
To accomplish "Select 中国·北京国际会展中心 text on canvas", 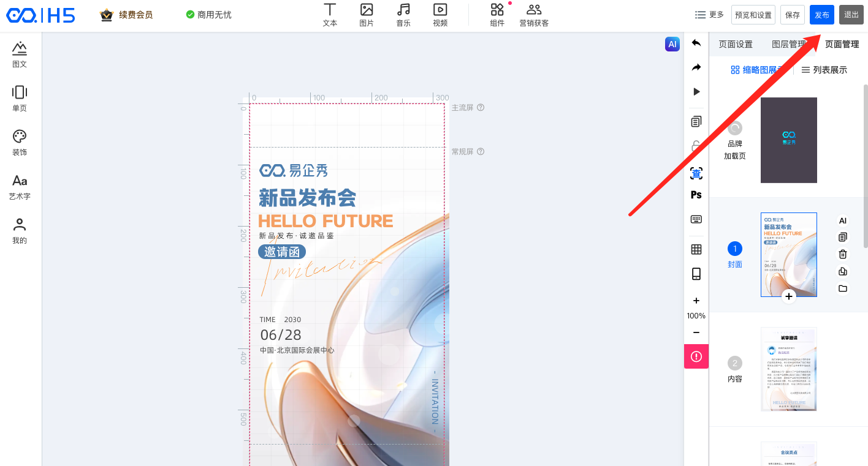I will [297, 350].
